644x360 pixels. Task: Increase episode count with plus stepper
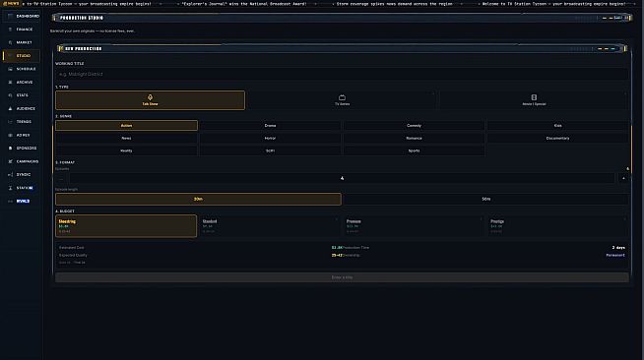coord(623,178)
